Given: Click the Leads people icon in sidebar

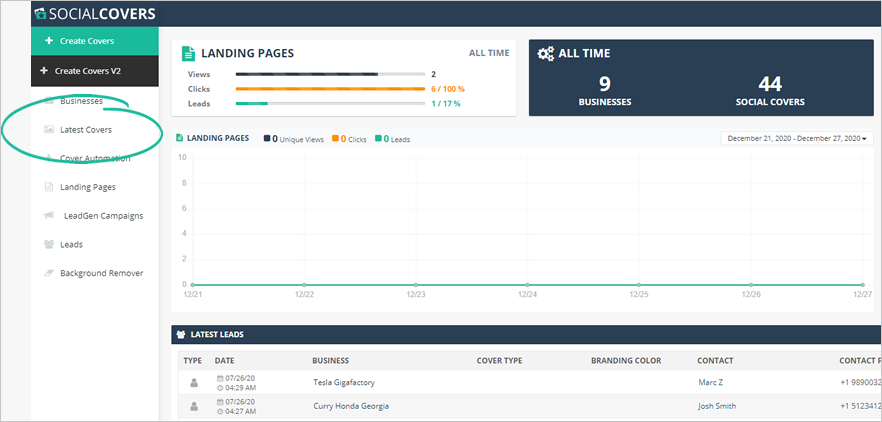Looking at the screenshot, I should click(49, 244).
